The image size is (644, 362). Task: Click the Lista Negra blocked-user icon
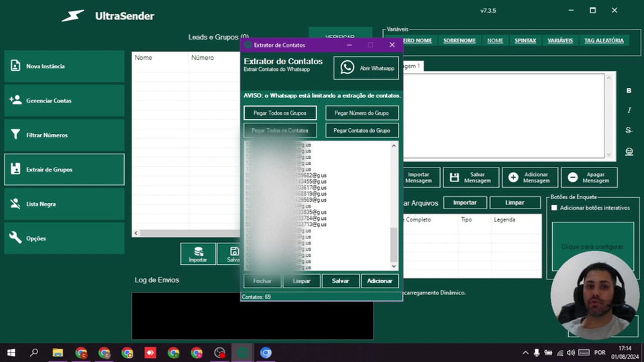[x=15, y=204]
